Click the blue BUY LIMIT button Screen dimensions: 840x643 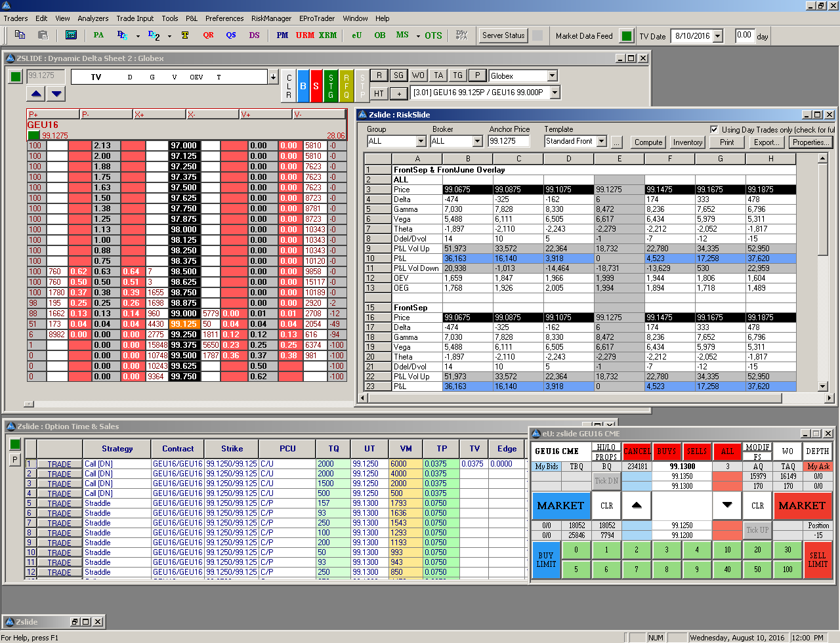[x=546, y=560]
